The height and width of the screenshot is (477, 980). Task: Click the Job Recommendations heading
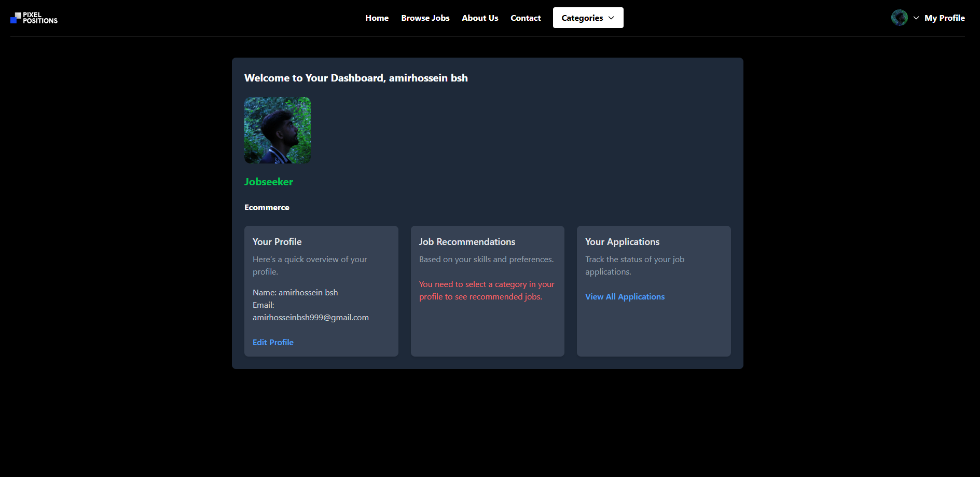(x=467, y=241)
